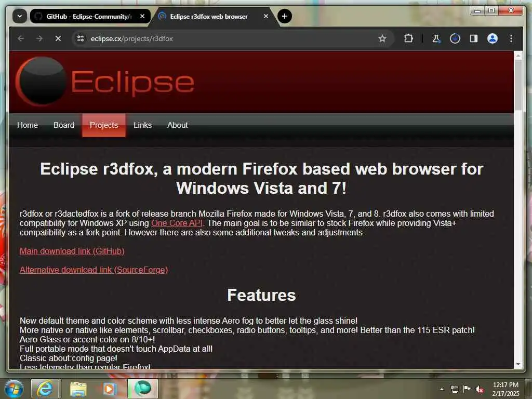Viewport: 532px width, 399px height.
Task: Click the vertical scrollbar thumb
Action: click(518, 85)
